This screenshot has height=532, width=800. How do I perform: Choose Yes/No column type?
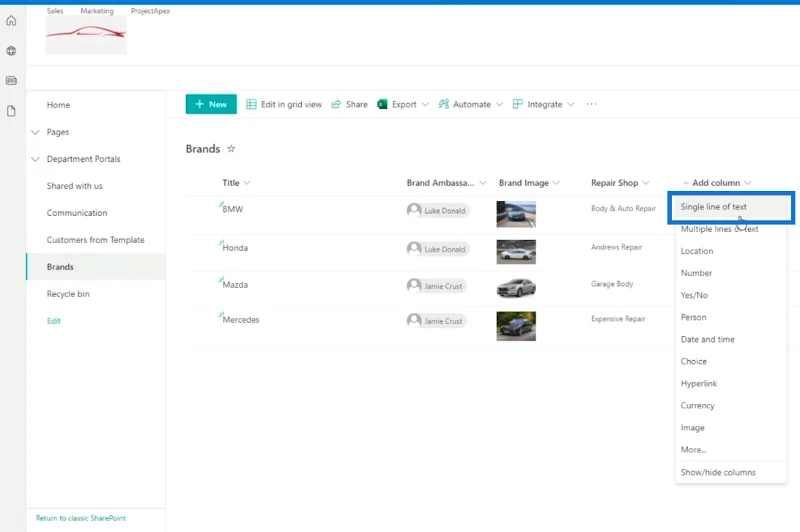pos(731,295)
